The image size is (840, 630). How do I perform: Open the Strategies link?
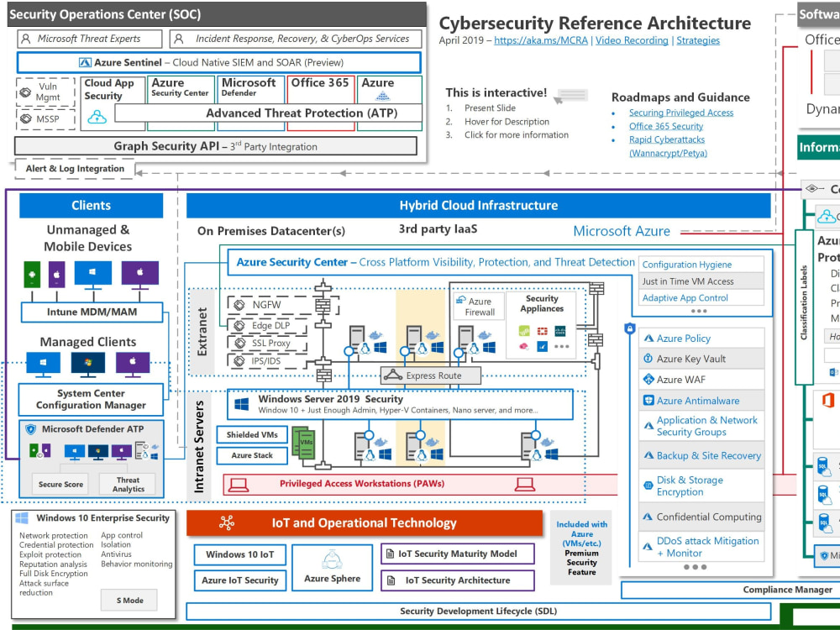pyautogui.click(x=698, y=40)
